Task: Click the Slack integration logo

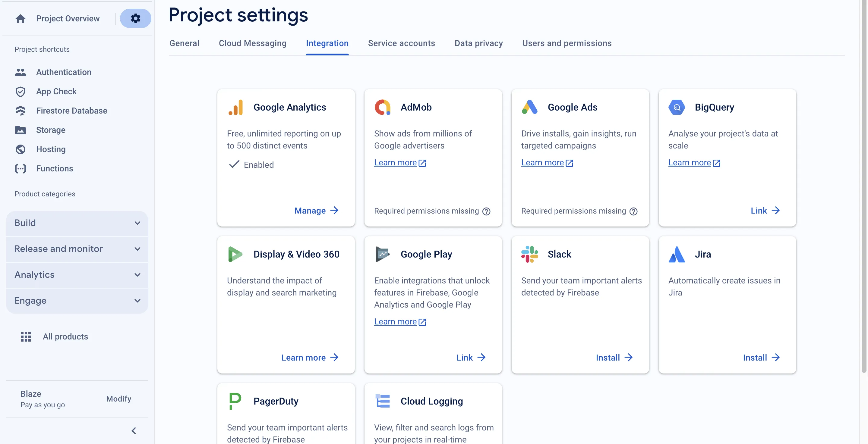Action: [529, 254]
